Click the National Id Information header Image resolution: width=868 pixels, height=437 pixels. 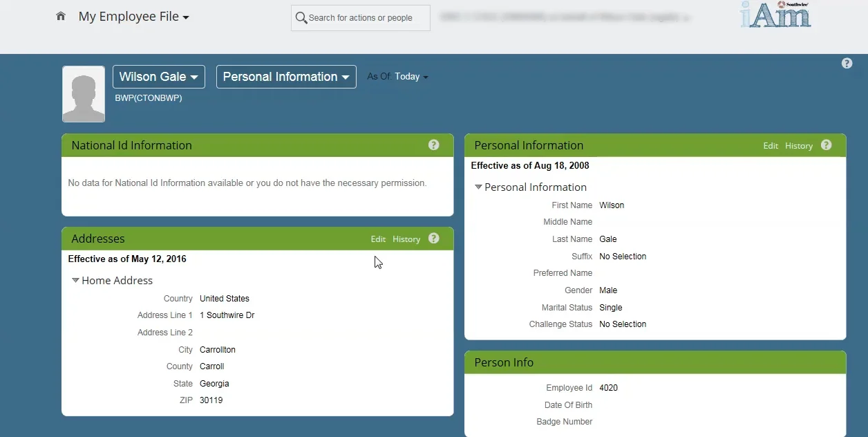tap(132, 145)
